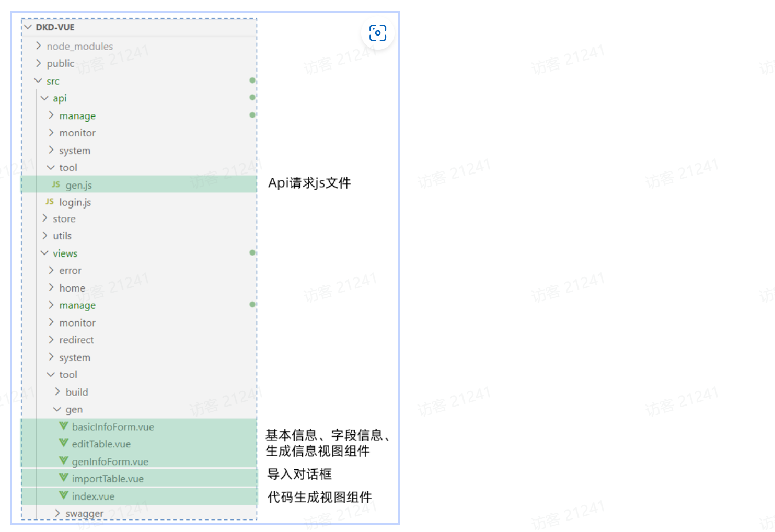Expand the redirect folder chevron
Image resolution: width=775 pixels, height=532 pixels.
pyautogui.click(x=51, y=340)
